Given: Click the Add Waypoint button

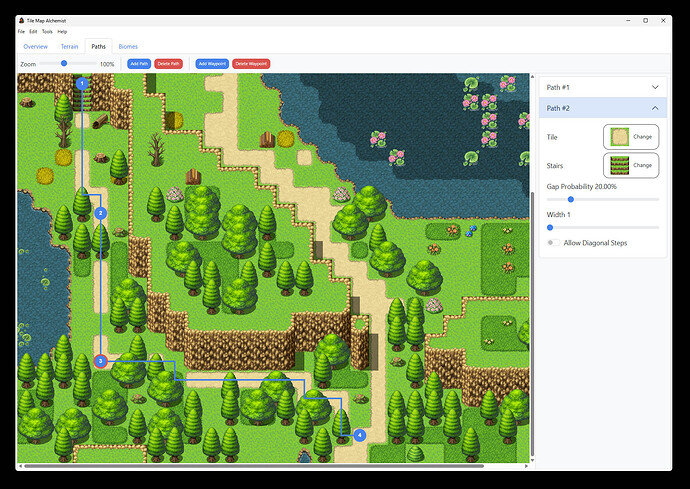Looking at the screenshot, I should pos(212,64).
